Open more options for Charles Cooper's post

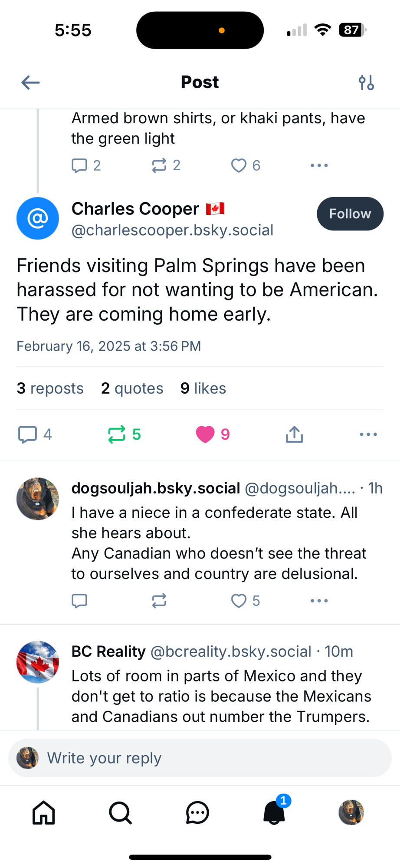tap(368, 434)
